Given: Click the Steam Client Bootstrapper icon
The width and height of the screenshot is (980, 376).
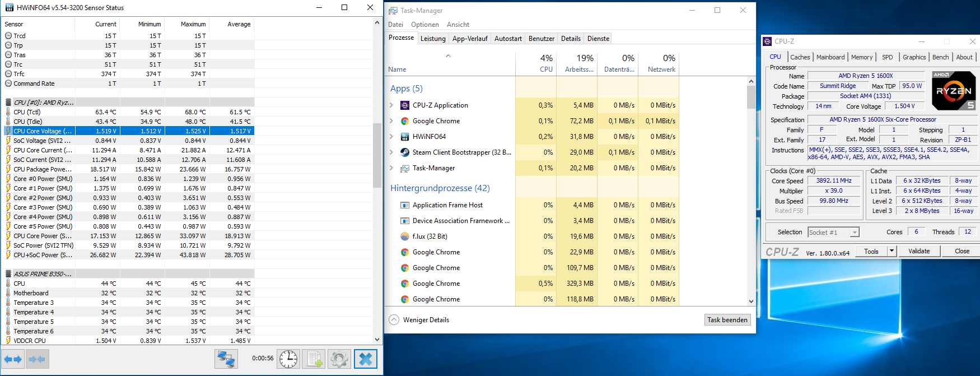Looking at the screenshot, I should point(405,152).
